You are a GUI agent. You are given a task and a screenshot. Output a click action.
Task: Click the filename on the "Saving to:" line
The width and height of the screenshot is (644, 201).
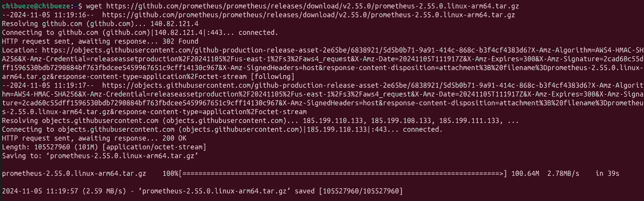[x=124, y=156]
